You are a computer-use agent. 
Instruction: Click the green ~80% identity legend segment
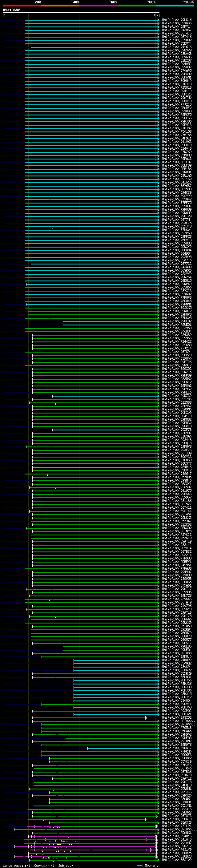137,6
